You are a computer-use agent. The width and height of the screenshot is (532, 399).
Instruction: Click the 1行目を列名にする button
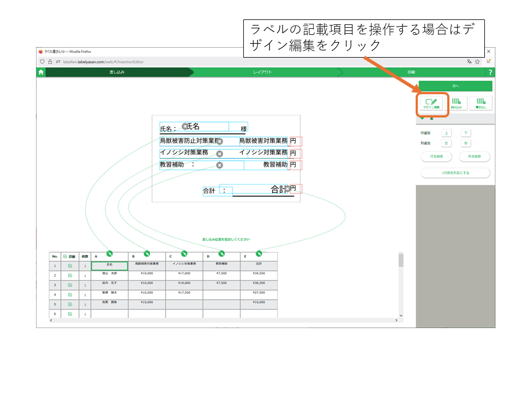click(x=456, y=173)
